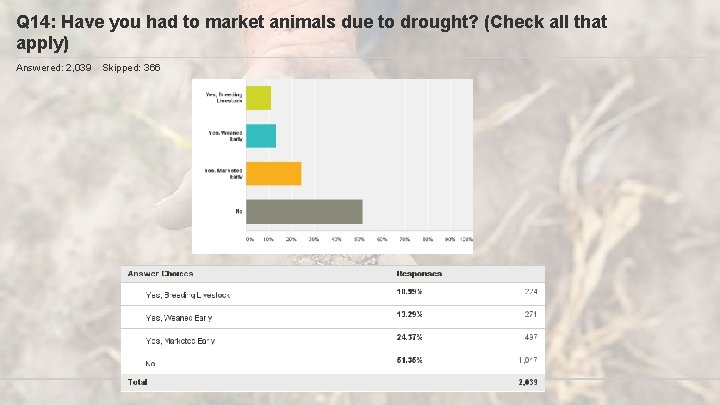
Task: Select the orange Marketed Early bar
Action: 273,173
